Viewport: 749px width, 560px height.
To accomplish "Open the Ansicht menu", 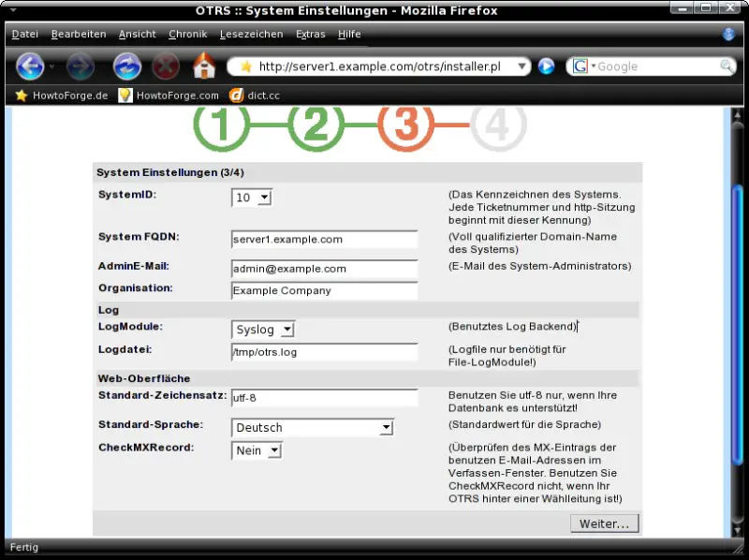I will coord(138,34).
